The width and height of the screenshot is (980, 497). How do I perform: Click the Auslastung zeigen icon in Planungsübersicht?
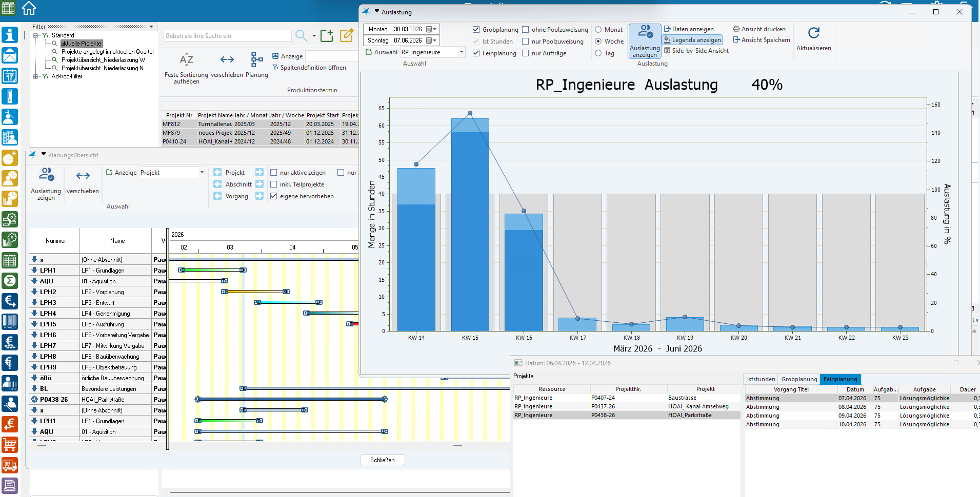pyautogui.click(x=46, y=176)
